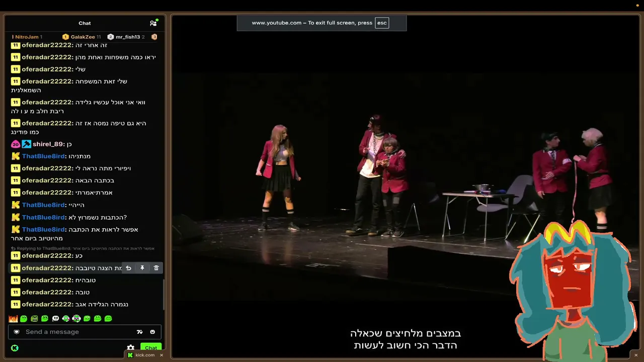Click the third-place bronze badge in leaderboard
Screen dimensions: 644x362
tap(154, 37)
